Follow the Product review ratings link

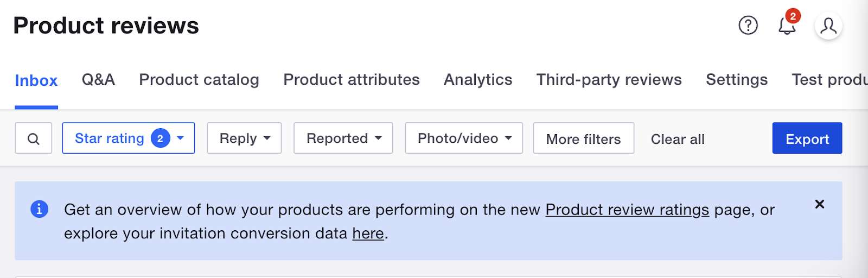tap(627, 210)
